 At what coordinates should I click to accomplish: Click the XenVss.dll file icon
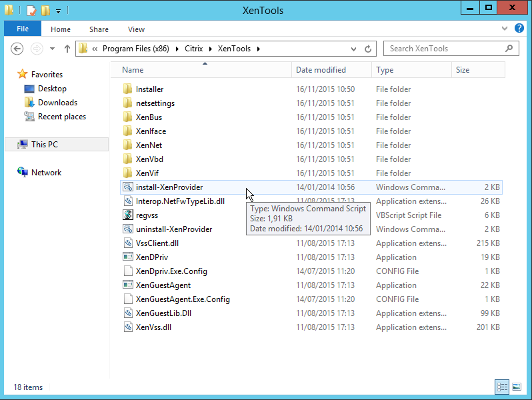[128, 327]
